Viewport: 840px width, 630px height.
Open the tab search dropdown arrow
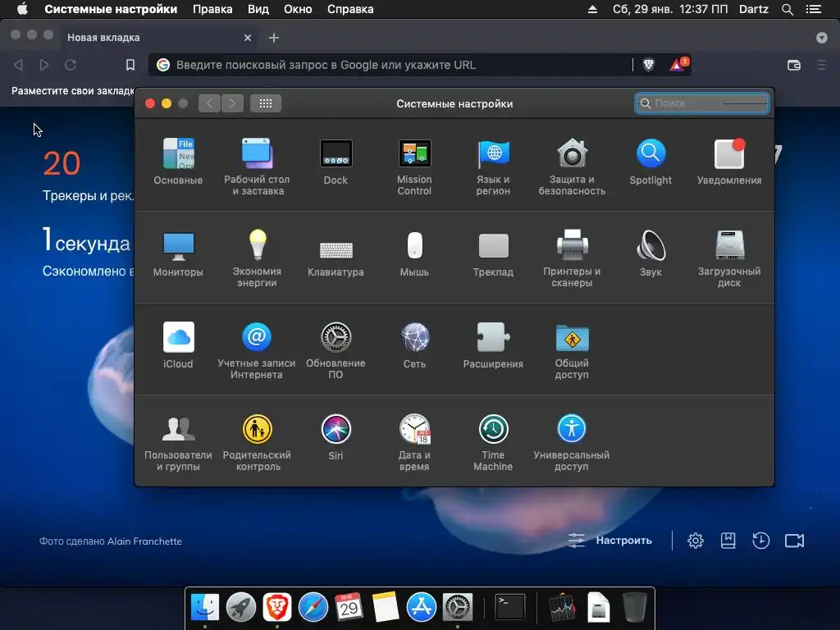point(822,38)
